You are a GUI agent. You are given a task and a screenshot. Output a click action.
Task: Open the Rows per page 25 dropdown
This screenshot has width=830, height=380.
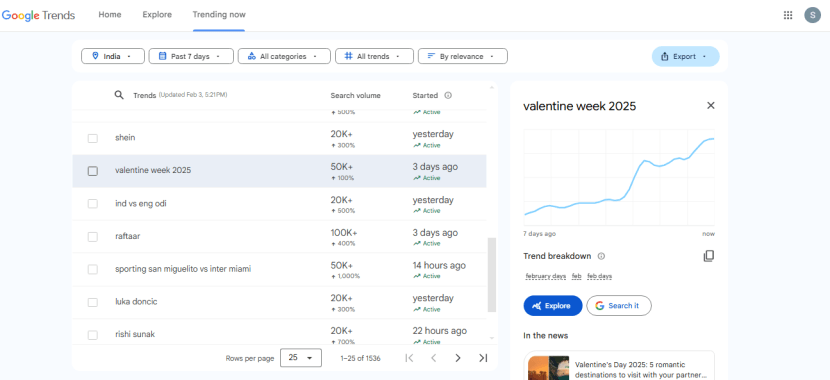point(301,358)
